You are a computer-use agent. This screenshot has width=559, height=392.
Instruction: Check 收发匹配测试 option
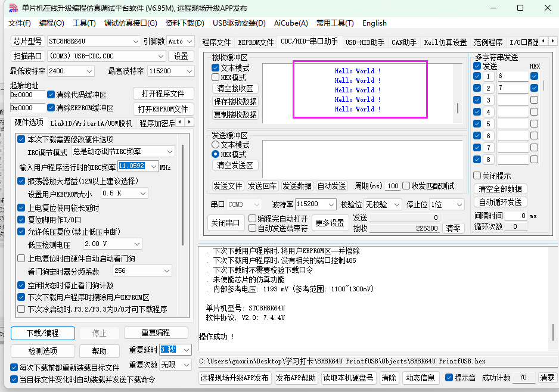click(406, 186)
